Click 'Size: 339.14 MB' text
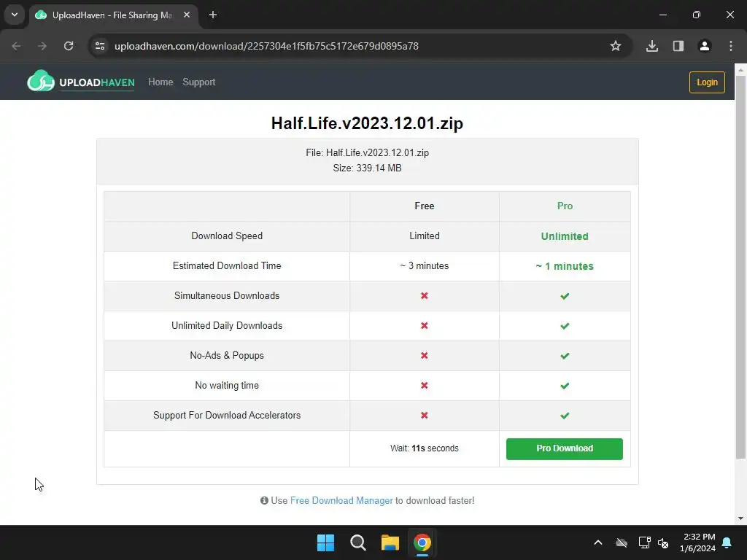The image size is (747, 560). coord(368,168)
